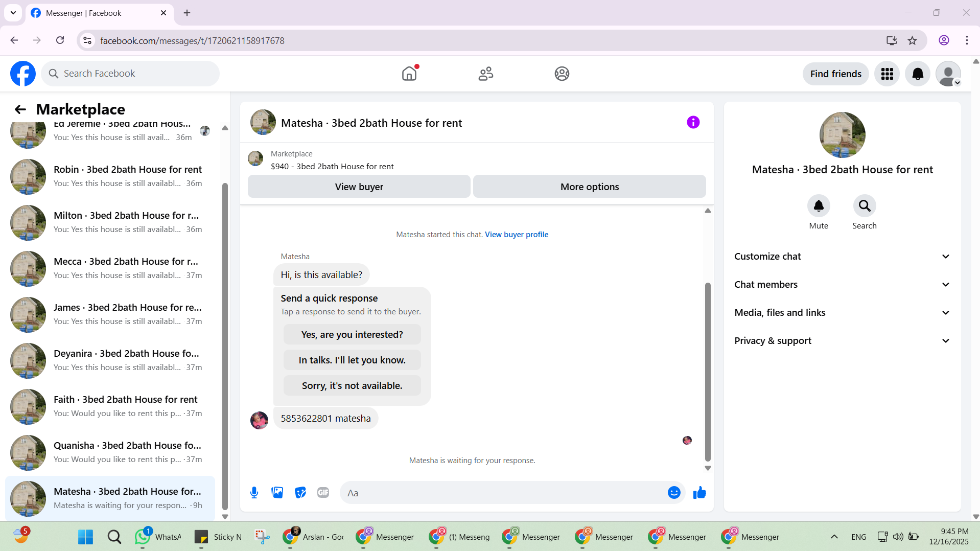This screenshot has width=980, height=551.
Task: Reload the page in browser
Action: point(60,40)
